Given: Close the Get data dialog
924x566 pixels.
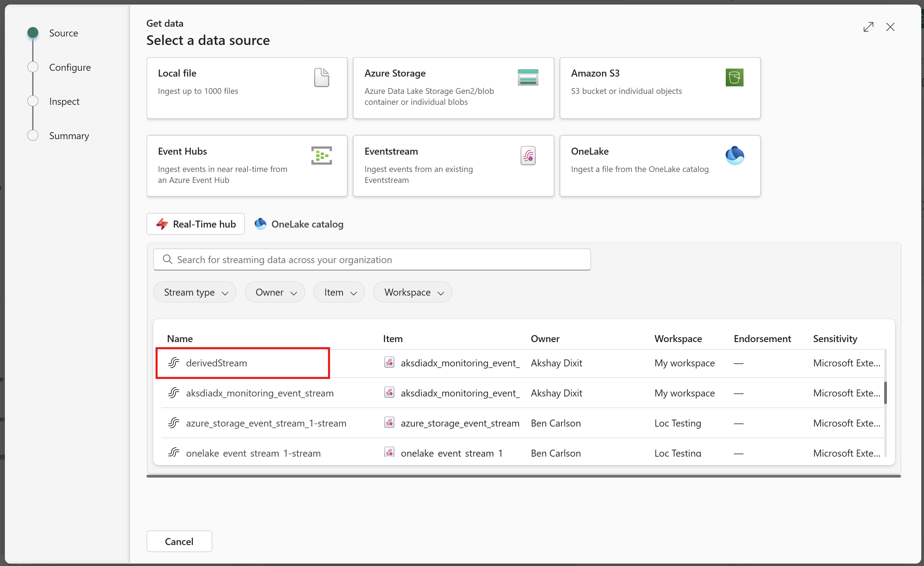Looking at the screenshot, I should (x=890, y=27).
